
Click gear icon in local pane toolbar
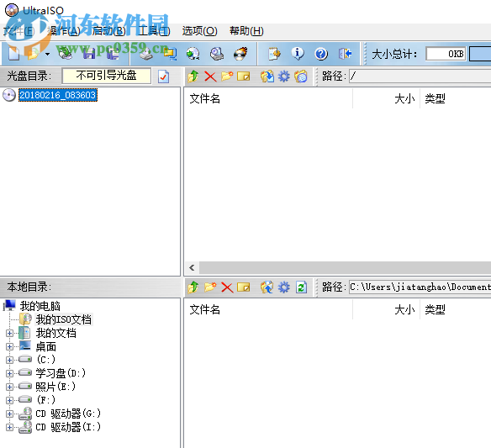click(284, 287)
